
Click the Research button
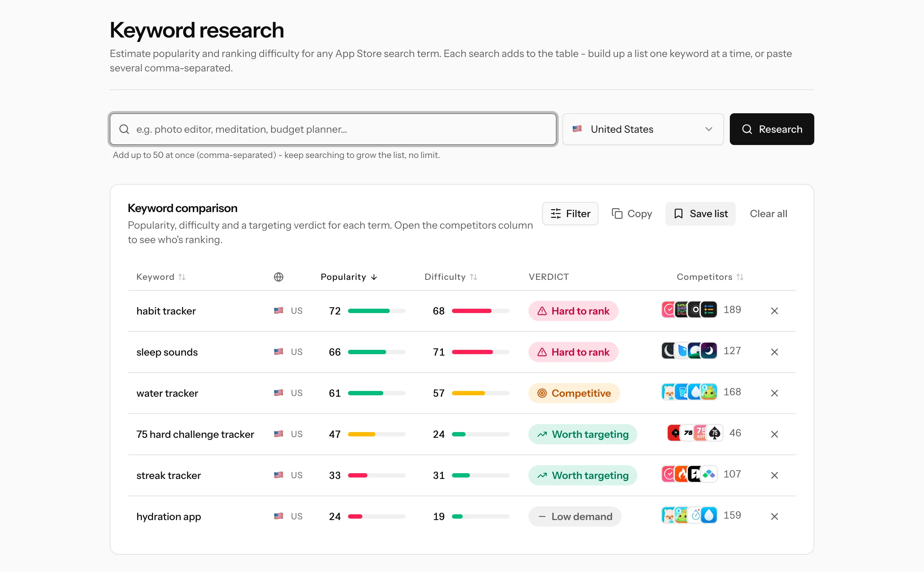pyautogui.click(x=771, y=129)
